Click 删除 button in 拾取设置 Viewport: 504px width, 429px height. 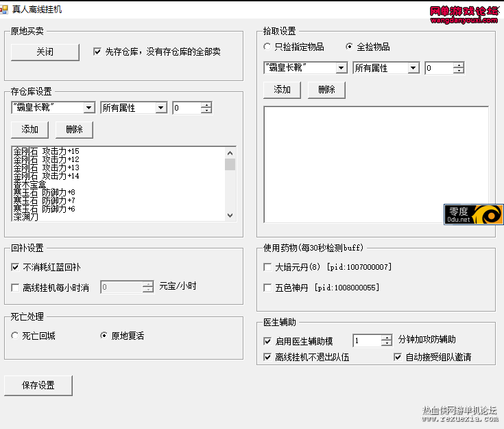point(326,90)
